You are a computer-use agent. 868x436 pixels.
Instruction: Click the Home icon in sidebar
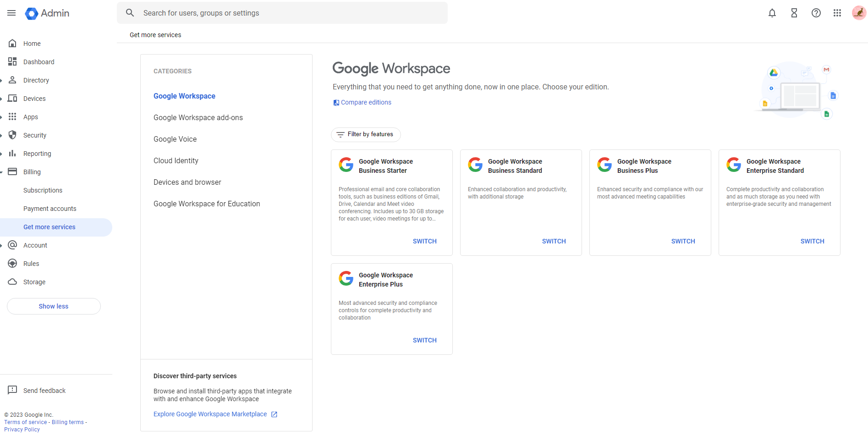click(x=12, y=43)
